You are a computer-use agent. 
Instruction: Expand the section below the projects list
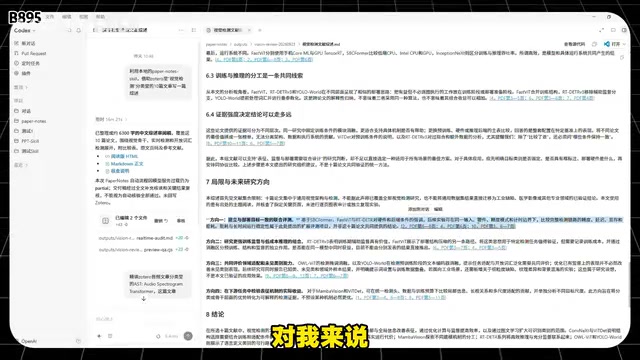[21, 165]
